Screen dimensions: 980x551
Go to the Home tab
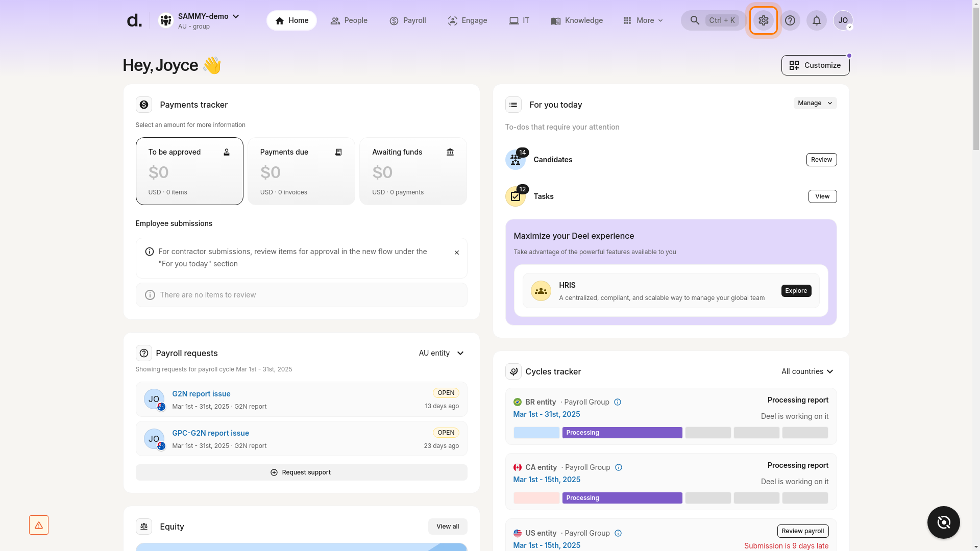tap(291, 20)
